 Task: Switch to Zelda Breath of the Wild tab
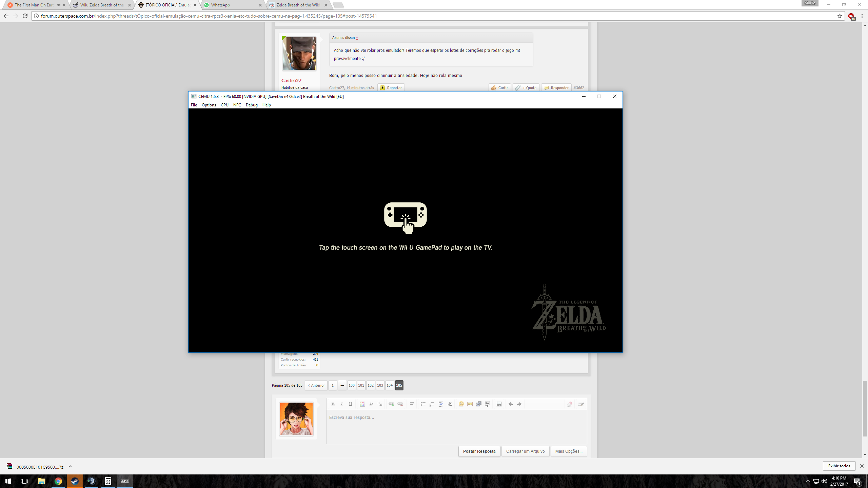298,5
